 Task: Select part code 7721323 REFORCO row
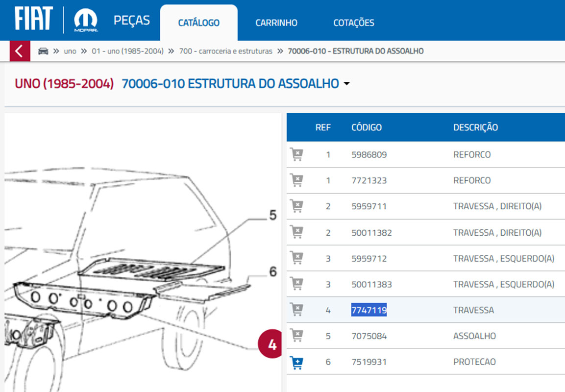(x=369, y=180)
